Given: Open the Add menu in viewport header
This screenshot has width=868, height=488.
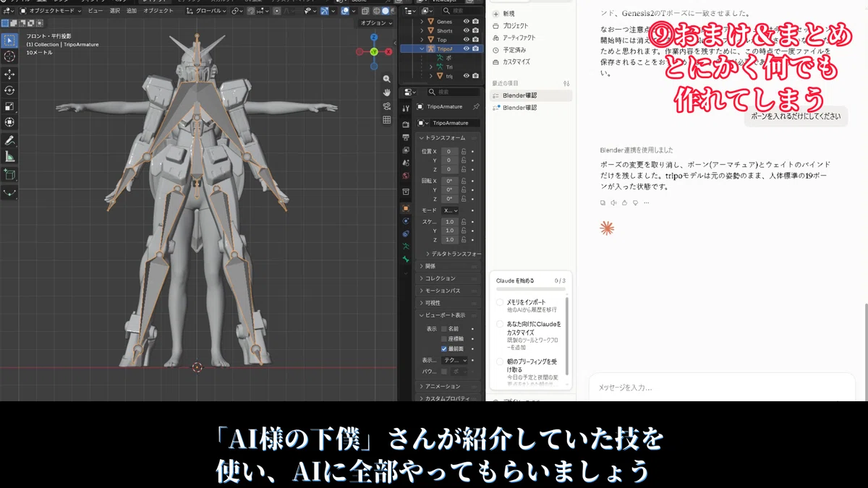Looking at the screenshot, I should (x=131, y=11).
